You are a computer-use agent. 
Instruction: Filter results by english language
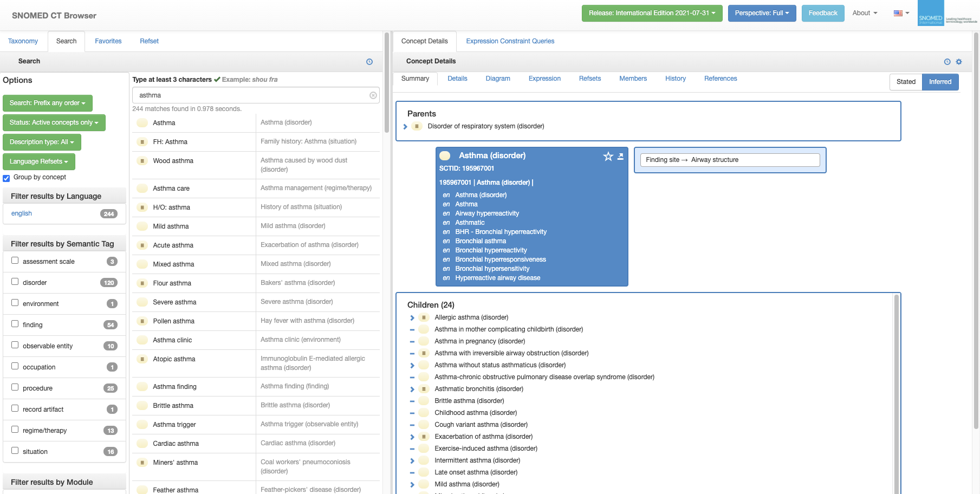(x=22, y=213)
